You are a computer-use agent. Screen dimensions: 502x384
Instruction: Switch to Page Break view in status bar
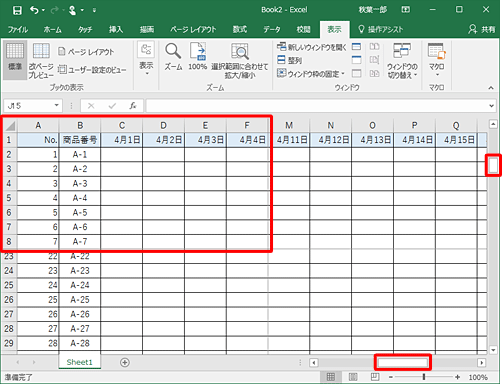click(375, 377)
